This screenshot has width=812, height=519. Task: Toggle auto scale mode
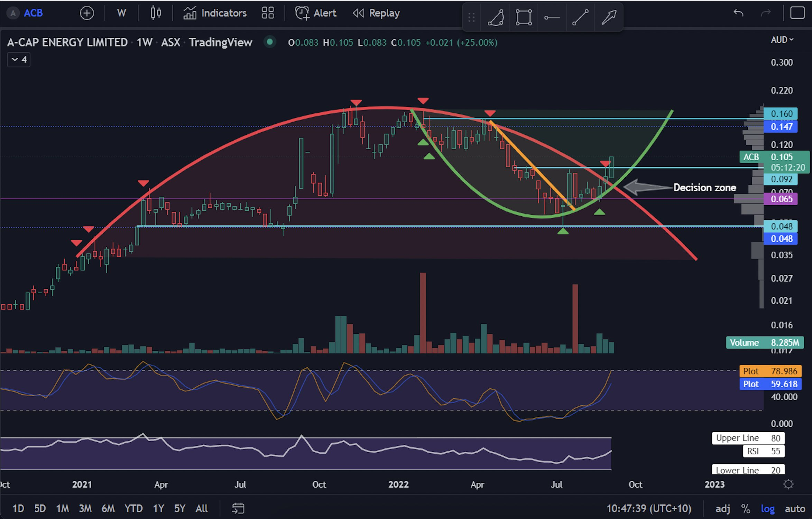click(x=795, y=509)
